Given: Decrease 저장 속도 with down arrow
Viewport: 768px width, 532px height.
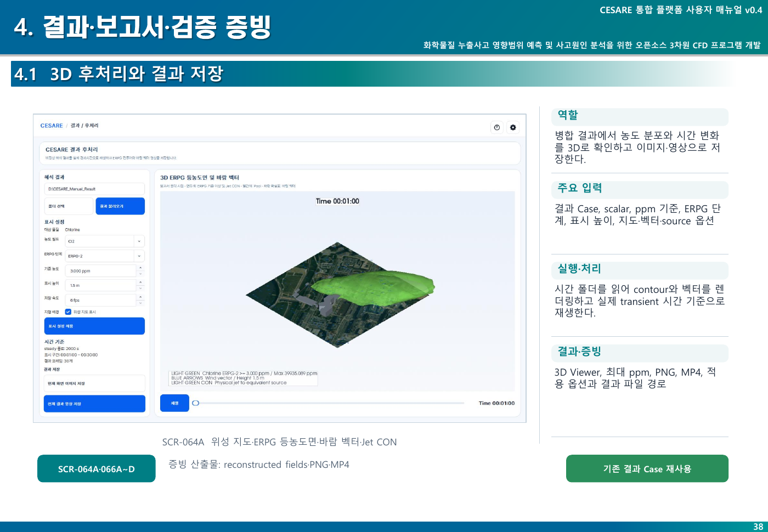Looking at the screenshot, I should pyautogui.click(x=140, y=303).
